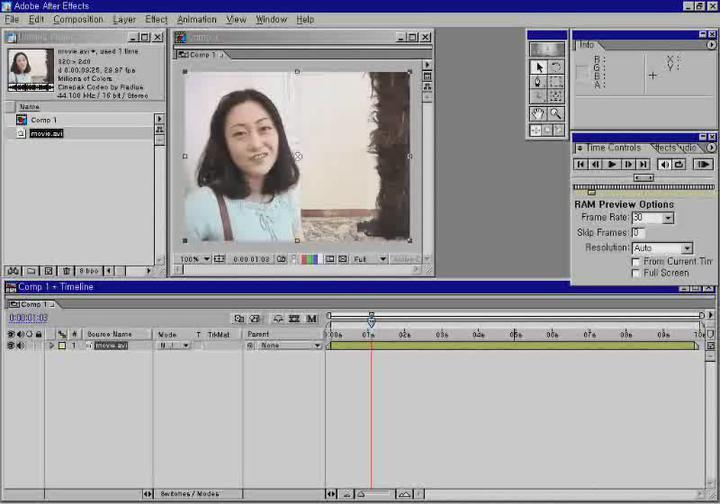Open layer Mode dropdown for movie.avi
This screenshot has height=504, width=720.
(x=174, y=345)
